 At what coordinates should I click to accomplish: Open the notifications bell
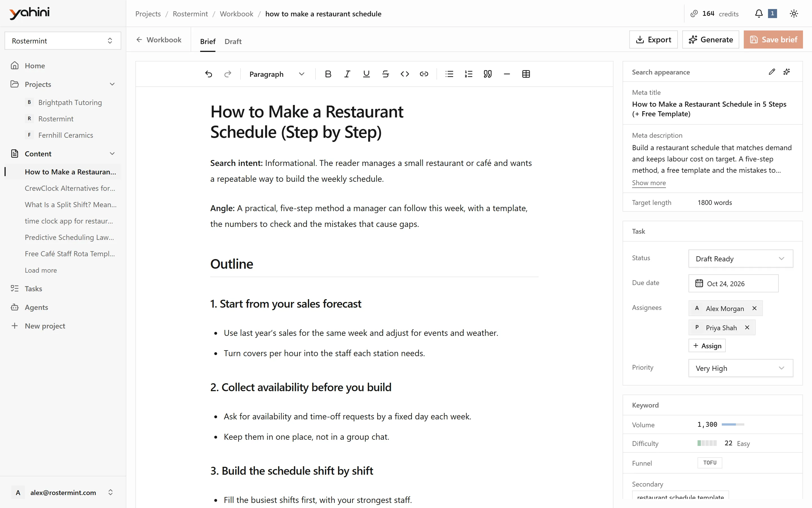759,14
